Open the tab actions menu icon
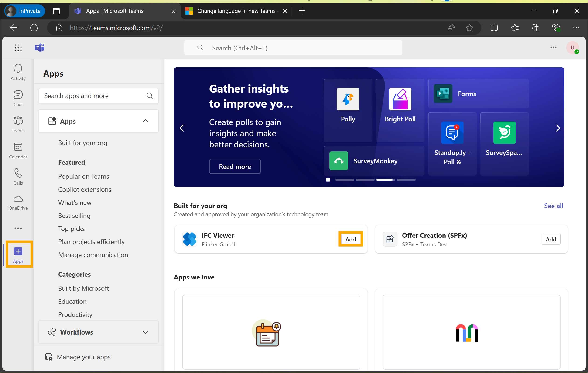The height and width of the screenshot is (373, 588). pyautogui.click(x=56, y=11)
